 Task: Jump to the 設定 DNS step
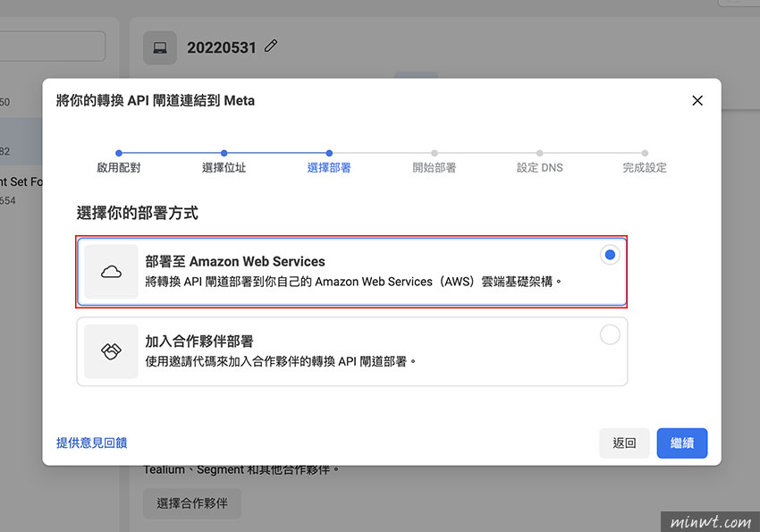coord(539,167)
